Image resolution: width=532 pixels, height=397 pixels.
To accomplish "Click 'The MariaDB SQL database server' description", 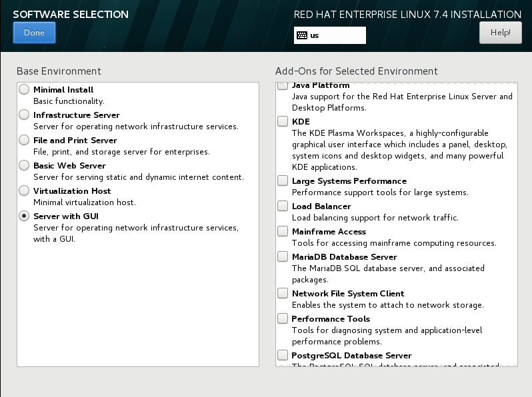I will tap(389, 274).
